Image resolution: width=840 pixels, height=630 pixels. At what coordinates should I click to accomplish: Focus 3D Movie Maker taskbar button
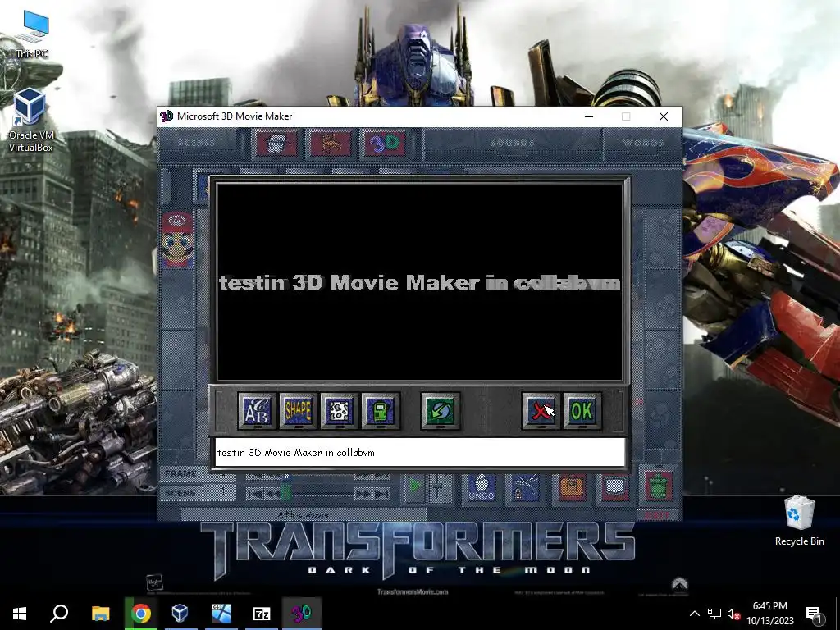point(302,614)
